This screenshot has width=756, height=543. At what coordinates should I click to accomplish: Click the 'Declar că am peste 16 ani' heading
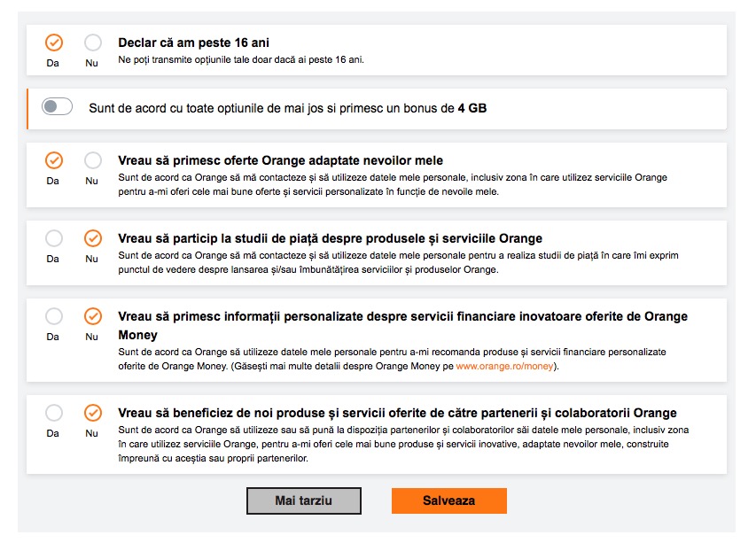tap(193, 43)
